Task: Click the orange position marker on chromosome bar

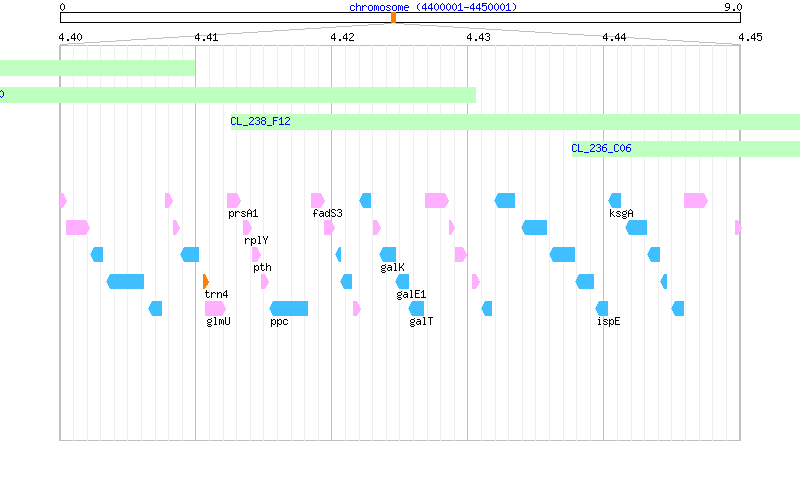Action: point(393,18)
